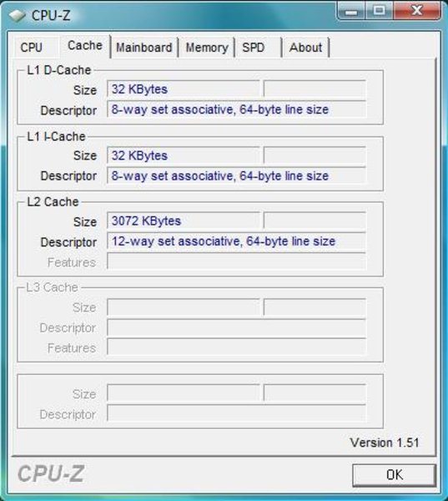448x501 pixels.
Task: Click the empty L2 Features field
Action: tap(236, 261)
